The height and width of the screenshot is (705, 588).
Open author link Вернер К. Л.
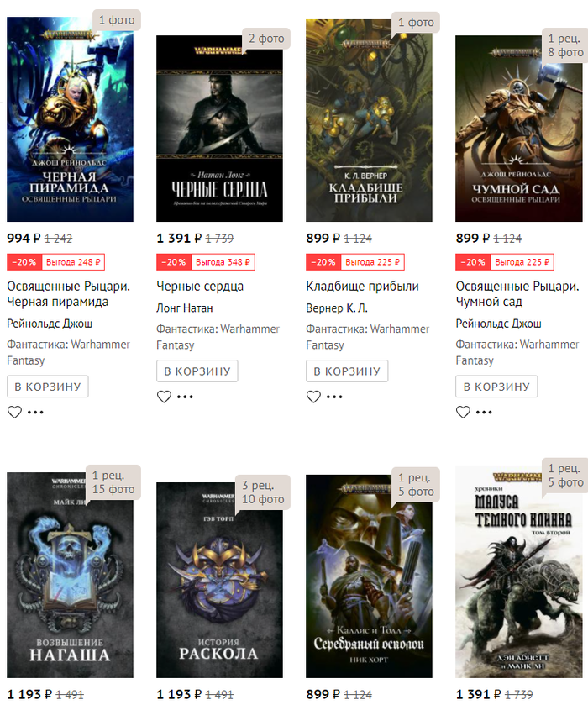tap(337, 308)
